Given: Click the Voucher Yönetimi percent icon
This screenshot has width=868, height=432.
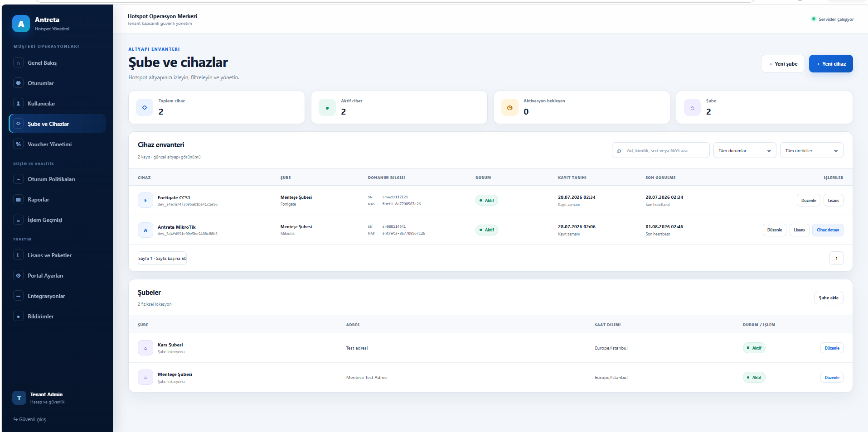Looking at the screenshot, I should tap(18, 144).
